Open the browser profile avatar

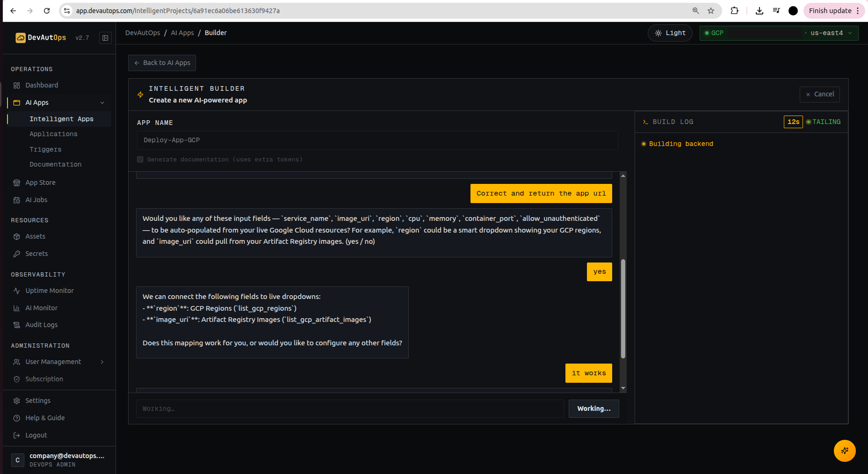(x=793, y=11)
